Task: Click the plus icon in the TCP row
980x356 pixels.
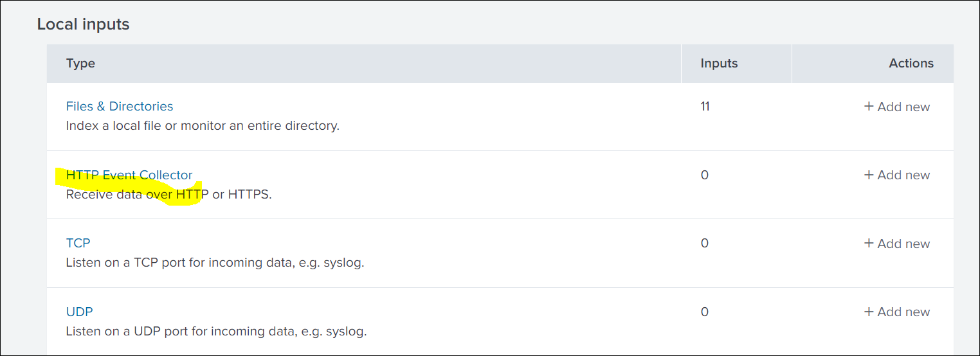Action: point(869,244)
